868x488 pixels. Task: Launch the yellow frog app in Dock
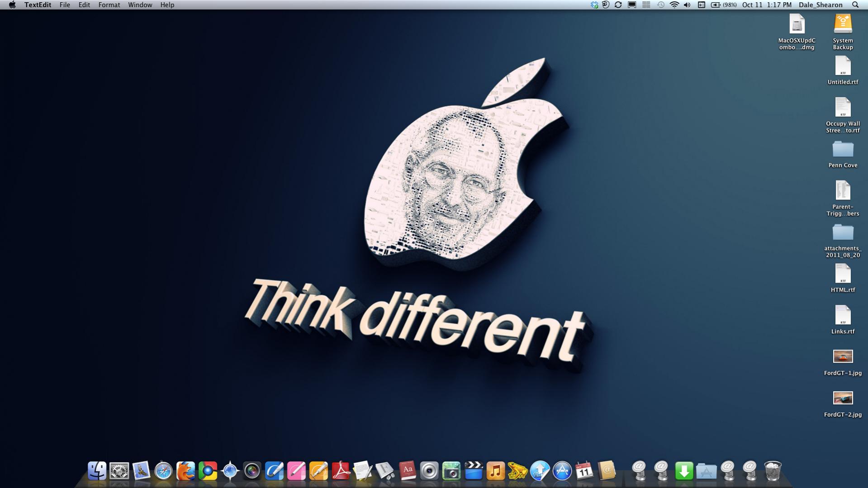click(x=518, y=471)
